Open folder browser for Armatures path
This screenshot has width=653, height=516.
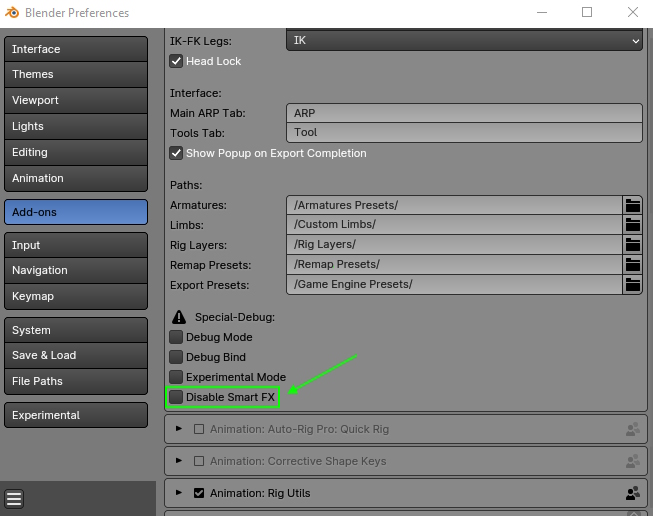click(x=632, y=205)
